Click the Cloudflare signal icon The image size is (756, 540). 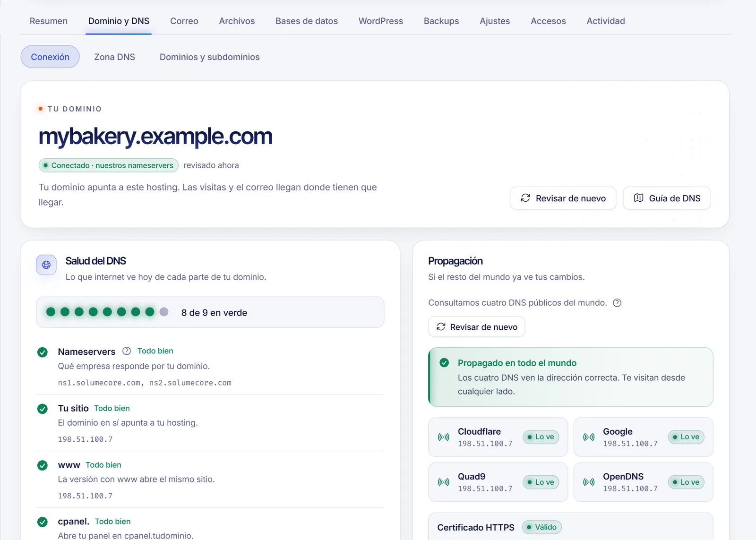[x=444, y=437]
